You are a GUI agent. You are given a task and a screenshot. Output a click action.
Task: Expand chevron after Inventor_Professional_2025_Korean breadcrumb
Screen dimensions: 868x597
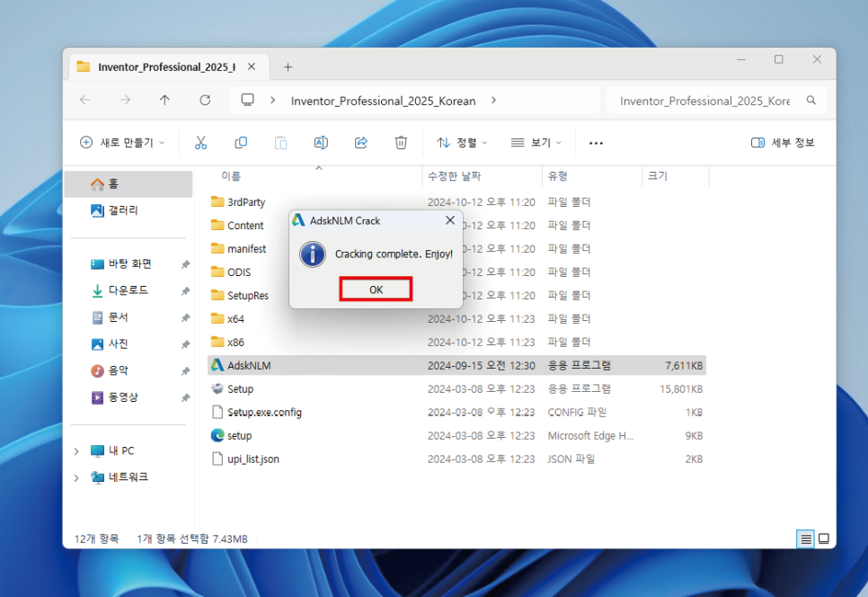(x=493, y=100)
